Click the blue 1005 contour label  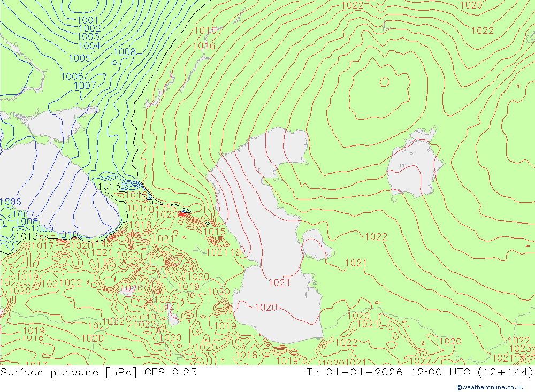point(80,58)
